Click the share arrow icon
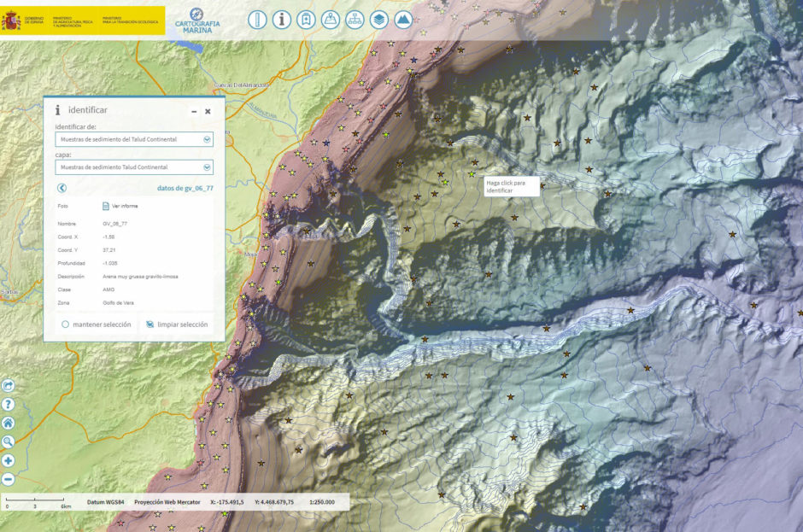803x532 pixels. 9,385
